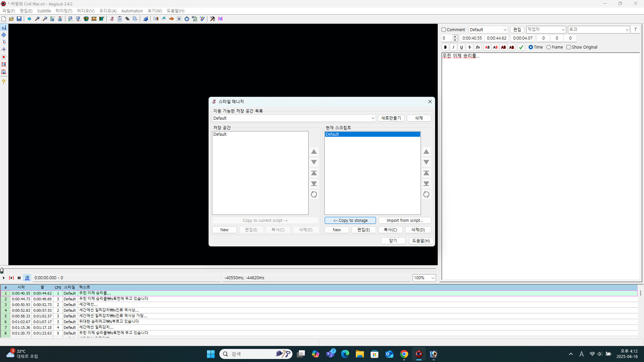Enable the Comment checkbox

(444, 30)
